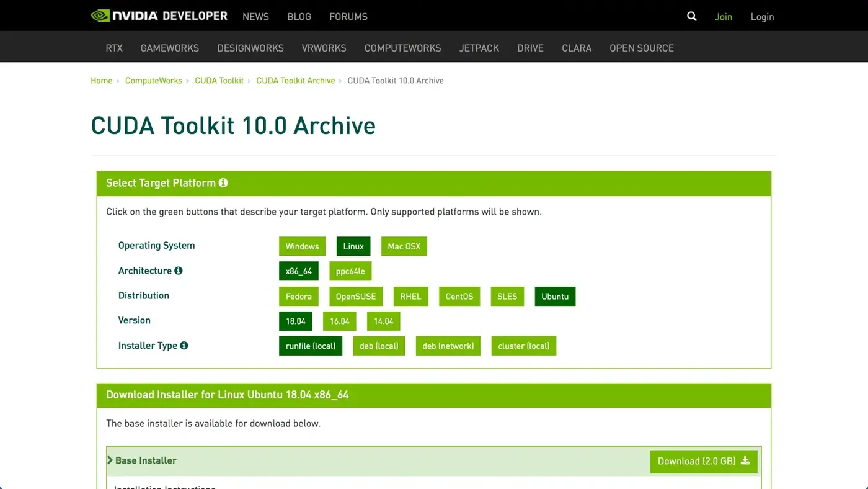This screenshot has width=868, height=489.
Task: Select the Linux operating system
Action: click(x=353, y=246)
